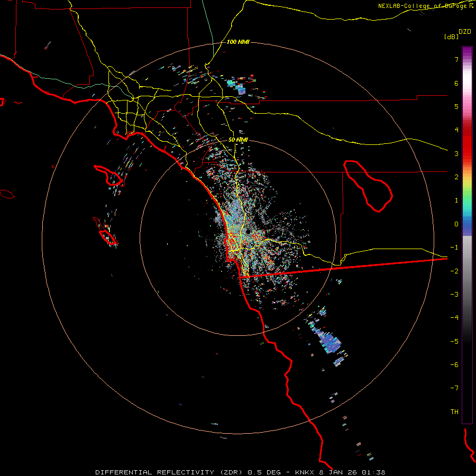Select the -2 dB scale label
476x476 pixels.
point(454,271)
